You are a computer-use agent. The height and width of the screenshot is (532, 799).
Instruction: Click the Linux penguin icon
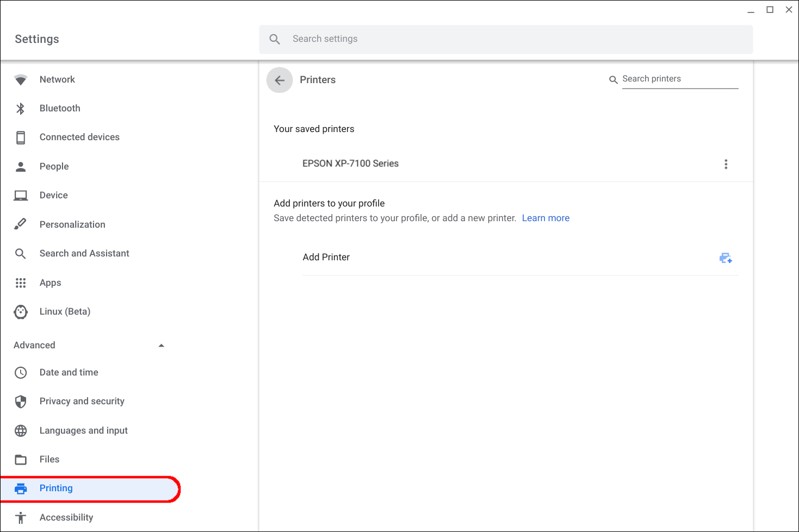click(x=21, y=311)
